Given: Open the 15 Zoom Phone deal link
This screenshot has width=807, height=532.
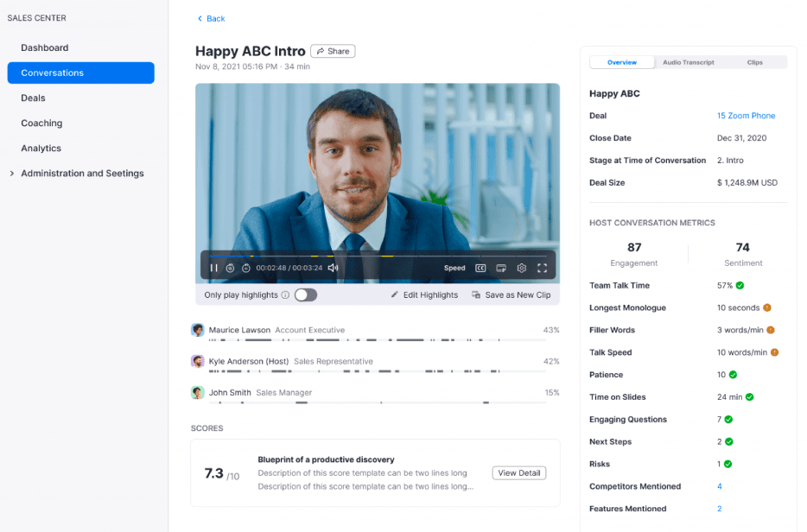Looking at the screenshot, I should (746, 116).
